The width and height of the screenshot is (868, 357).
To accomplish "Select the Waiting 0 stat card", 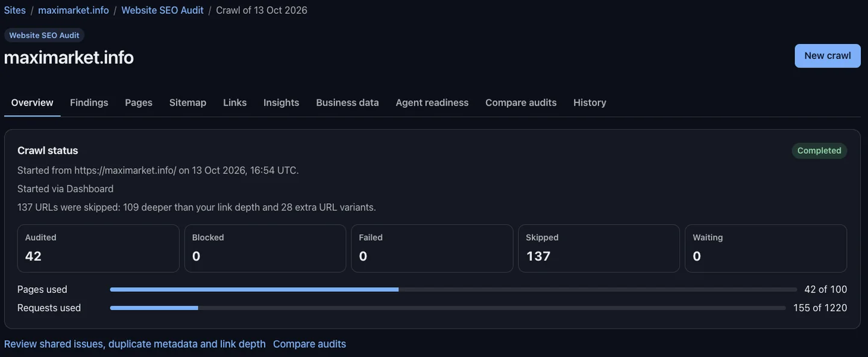I will (x=766, y=248).
